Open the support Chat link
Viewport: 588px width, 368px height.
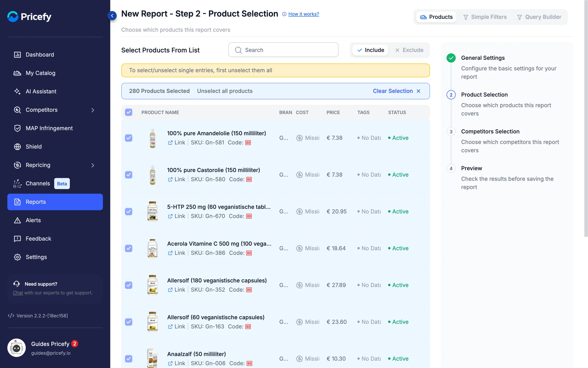click(x=18, y=293)
